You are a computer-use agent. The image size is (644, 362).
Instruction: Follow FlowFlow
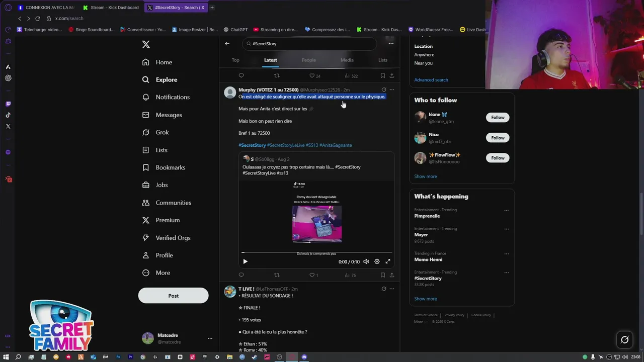[498, 158]
